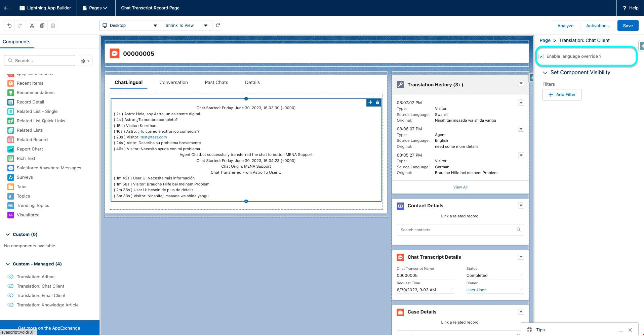Refresh the canvas preview
Image resolution: width=644 pixels, height=335 pixels.
click(218, 25)
